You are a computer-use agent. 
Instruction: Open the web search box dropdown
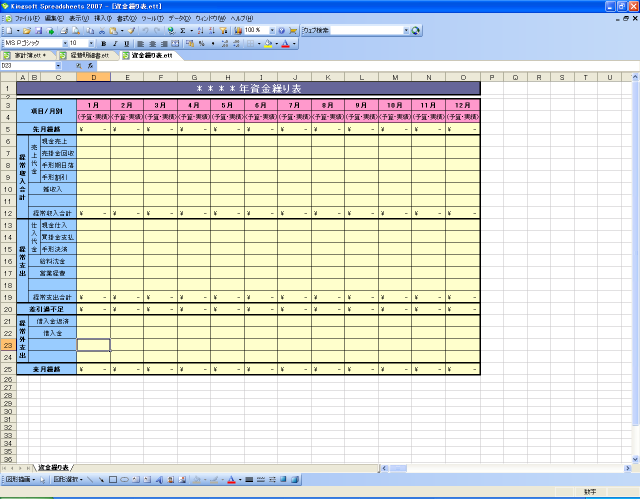pos(406,30)
